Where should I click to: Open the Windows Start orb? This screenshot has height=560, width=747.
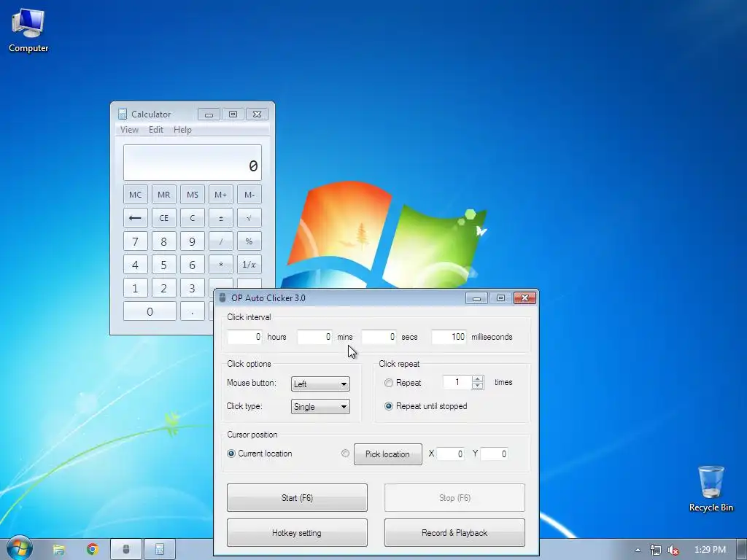(x=19, y=548)
